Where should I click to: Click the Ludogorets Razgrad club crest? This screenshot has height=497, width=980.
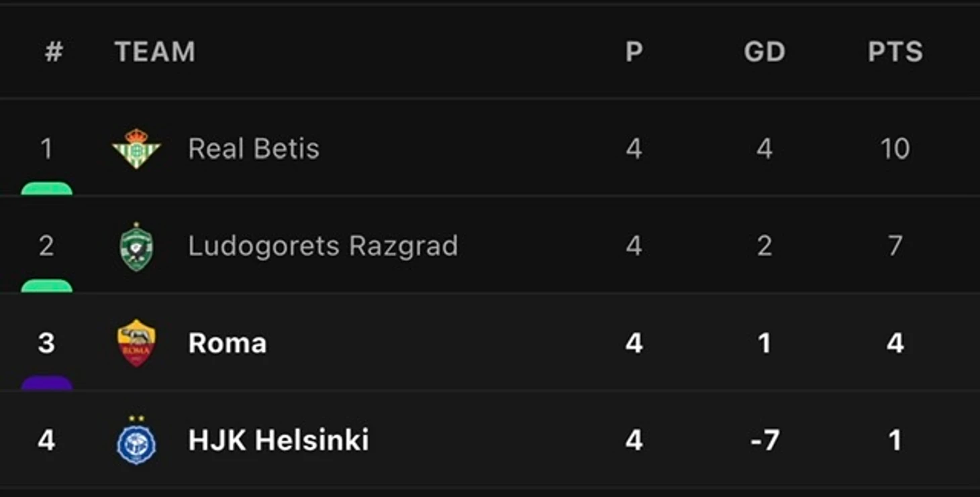point(136,246)
